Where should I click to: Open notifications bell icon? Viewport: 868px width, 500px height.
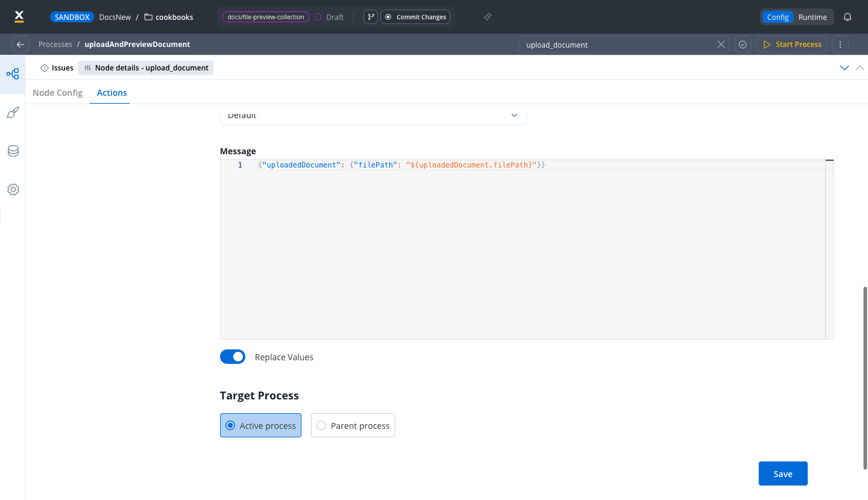[848, 17]
